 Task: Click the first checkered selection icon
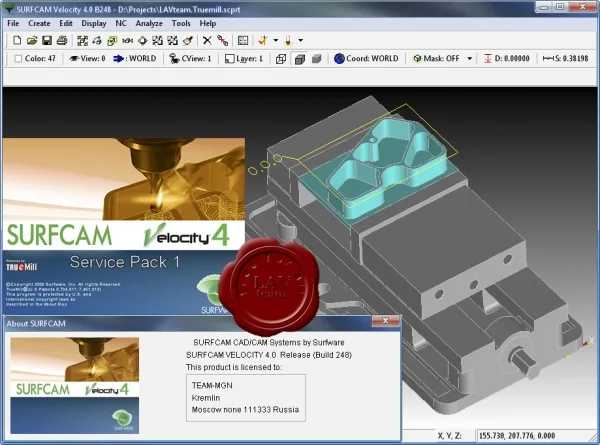click(x=157, y=40)
